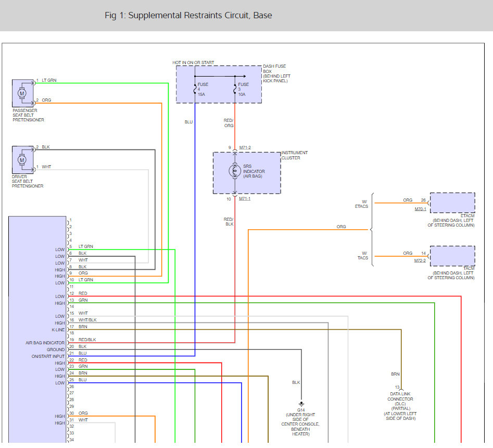Click the GROUND pin label on module
The height and width of the screenshot is (448, 493).
click(56, 350)
